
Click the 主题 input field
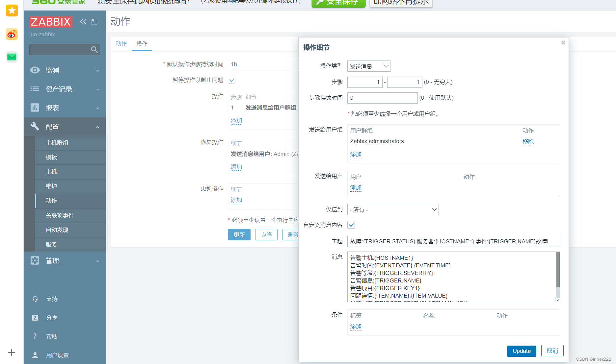453,241
